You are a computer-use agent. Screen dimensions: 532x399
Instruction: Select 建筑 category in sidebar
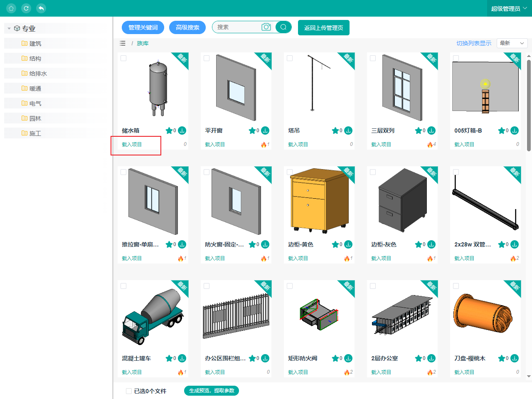35,44
